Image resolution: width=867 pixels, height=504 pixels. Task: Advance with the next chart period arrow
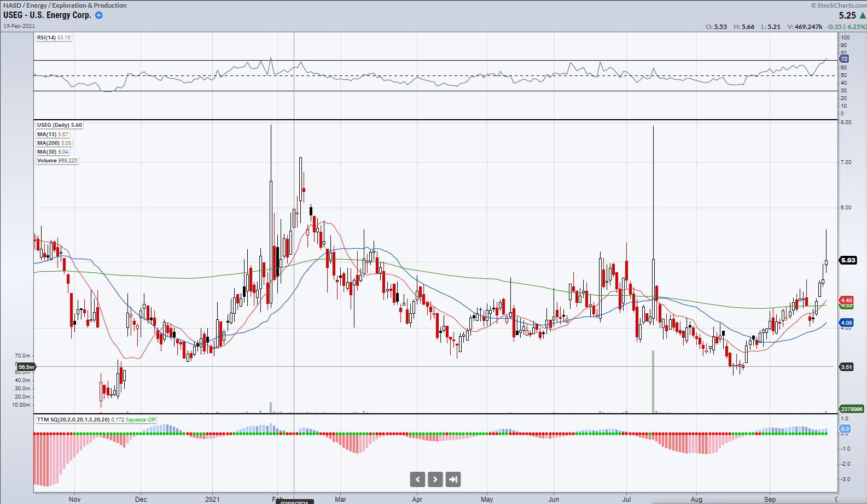point(435,479)
